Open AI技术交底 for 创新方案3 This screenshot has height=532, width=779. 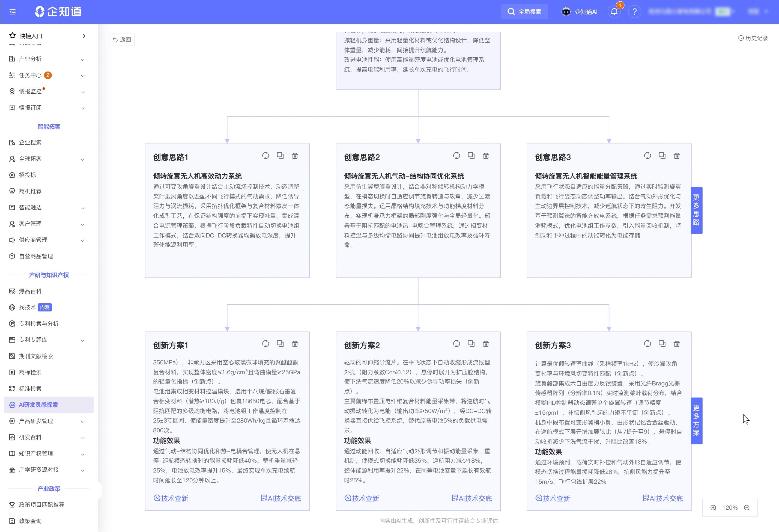pos(663,498)
